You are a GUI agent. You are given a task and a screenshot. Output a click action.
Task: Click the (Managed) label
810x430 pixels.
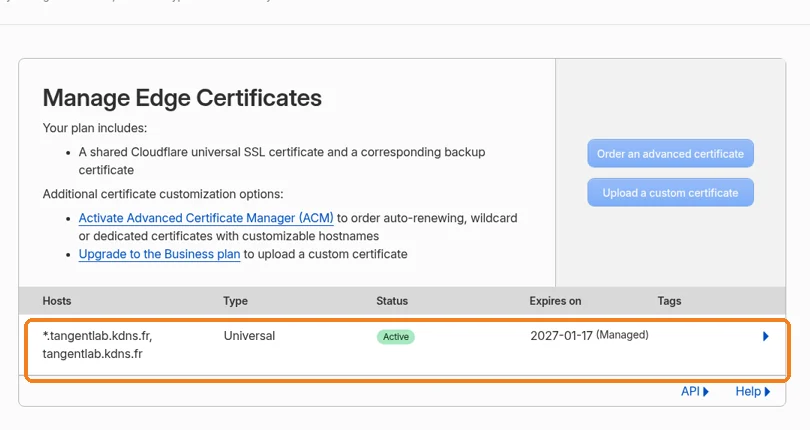click(622, 335)
